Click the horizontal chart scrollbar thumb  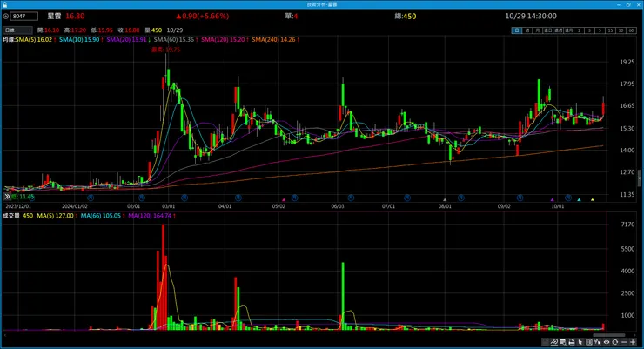609,335
